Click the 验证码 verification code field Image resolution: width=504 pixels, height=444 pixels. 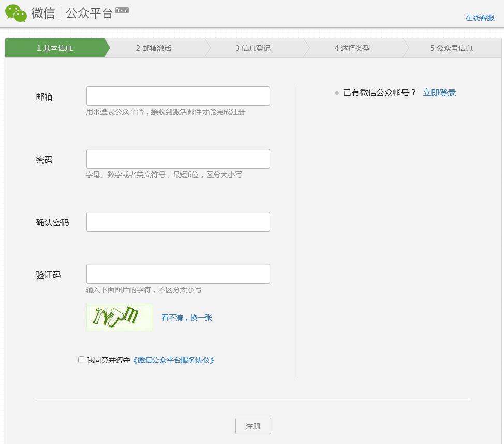178,274
